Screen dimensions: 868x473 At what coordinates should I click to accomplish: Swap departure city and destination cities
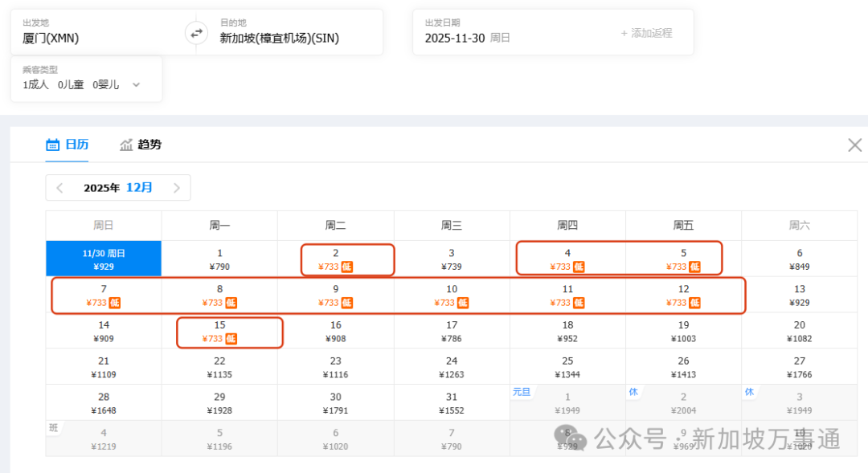(195, 32)
